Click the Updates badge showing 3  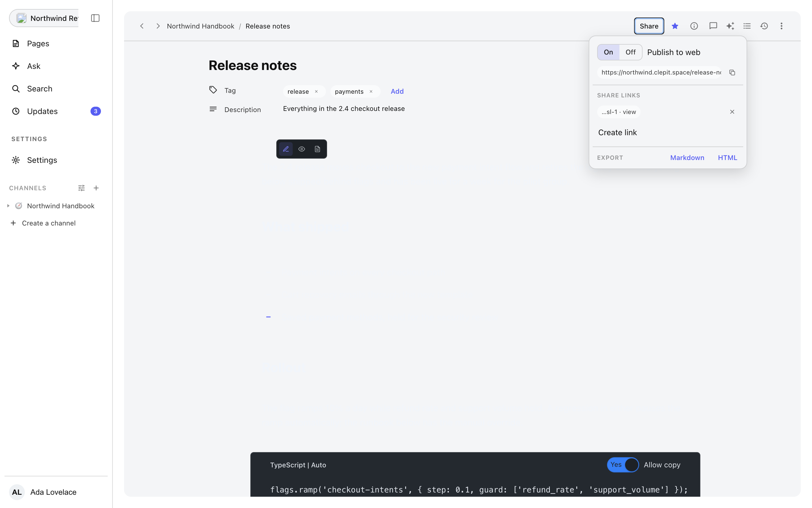[x=96, y=111]
